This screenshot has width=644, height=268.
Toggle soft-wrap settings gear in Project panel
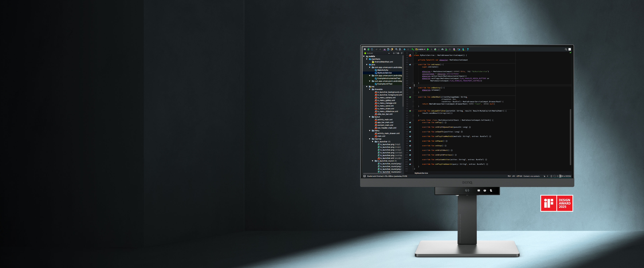(x=398, y=53)
